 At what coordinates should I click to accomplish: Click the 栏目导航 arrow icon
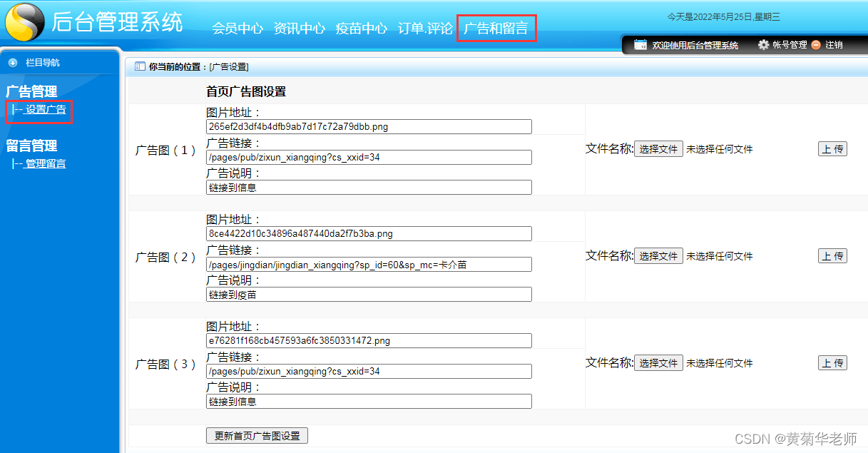[13, 63]
